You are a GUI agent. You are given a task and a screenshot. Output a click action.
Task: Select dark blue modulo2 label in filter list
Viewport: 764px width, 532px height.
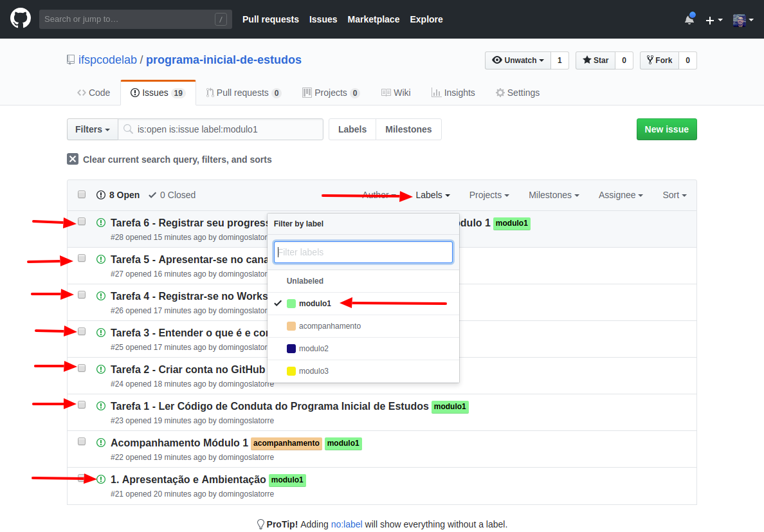(x=363, y=348)
